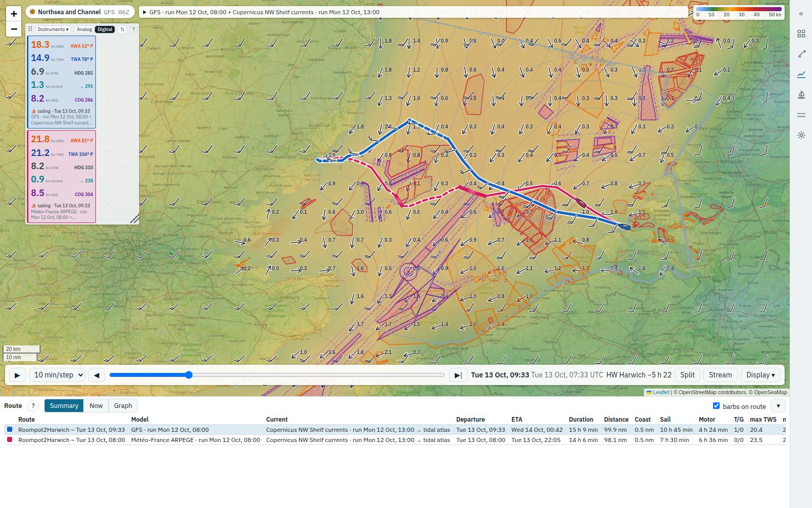The image size is (812, 508).
Task: Open the sun settings icon in sidebar
Action: (x=801, y=135)
